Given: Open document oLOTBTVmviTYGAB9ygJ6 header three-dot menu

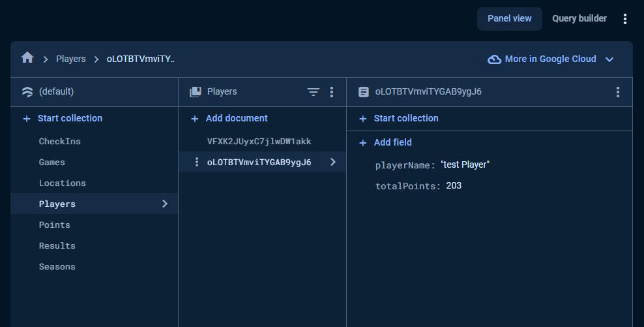Looking at the screenshot, I should (x=618, y=92).
